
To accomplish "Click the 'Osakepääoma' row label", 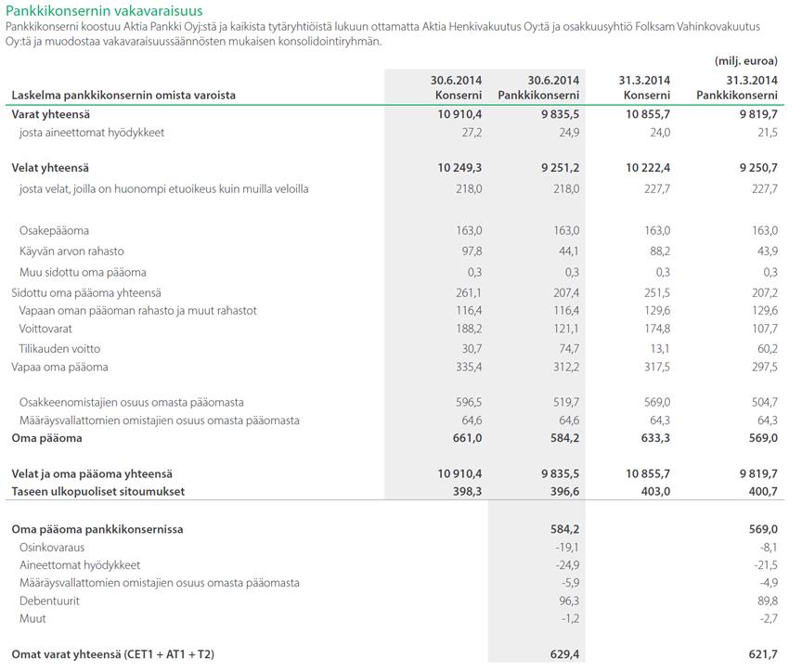I will (54, 230).
